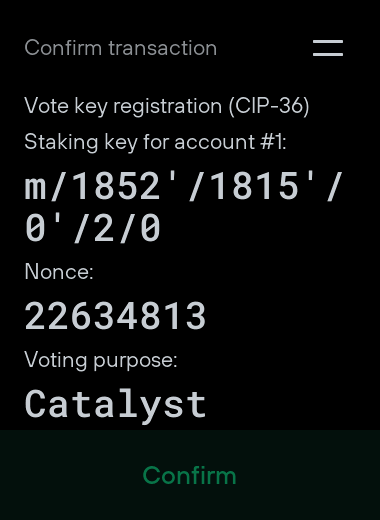Open the hamburger menu icon
Viewport: 380px width, 520px height.
pyautogui.click(x=328, y=48)
